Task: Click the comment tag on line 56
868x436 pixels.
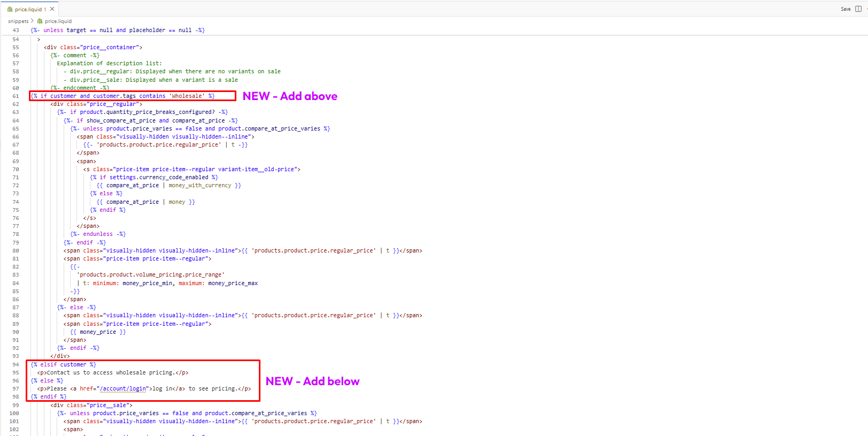Action: click(75, 55)
